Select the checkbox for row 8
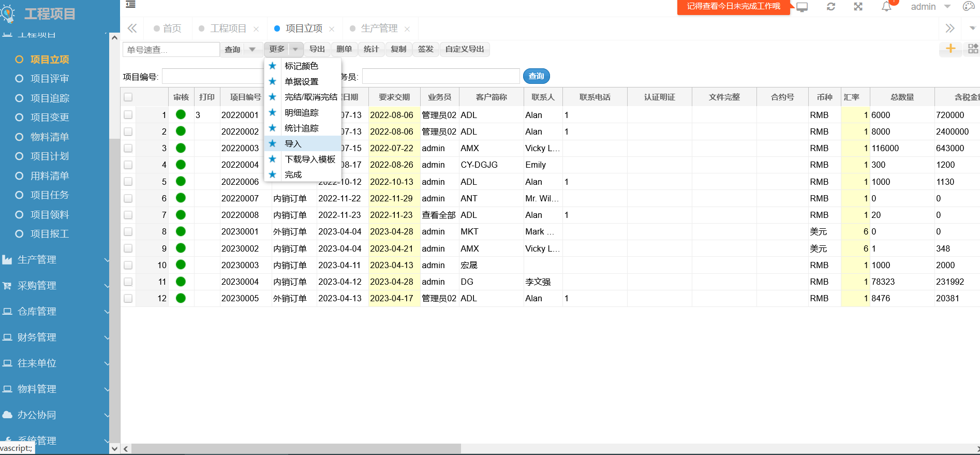 [x=128, y=232]
